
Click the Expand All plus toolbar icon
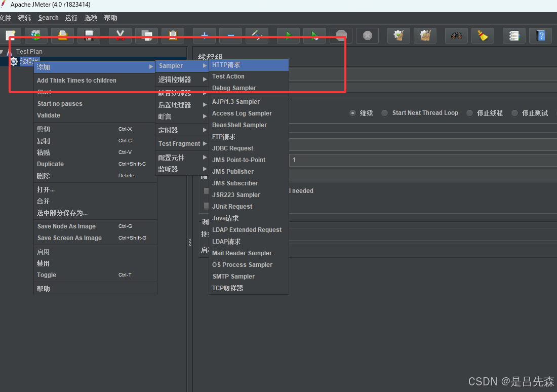204,35
